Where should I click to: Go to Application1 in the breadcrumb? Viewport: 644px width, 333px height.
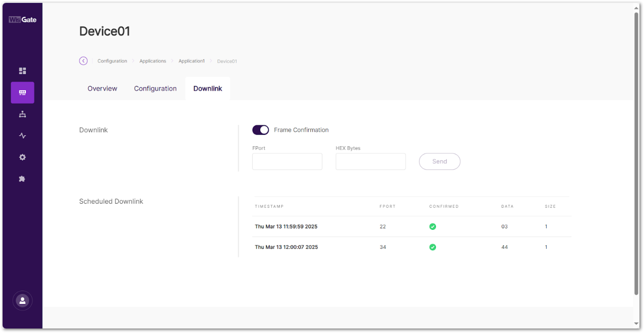click(x=191, y=61)
